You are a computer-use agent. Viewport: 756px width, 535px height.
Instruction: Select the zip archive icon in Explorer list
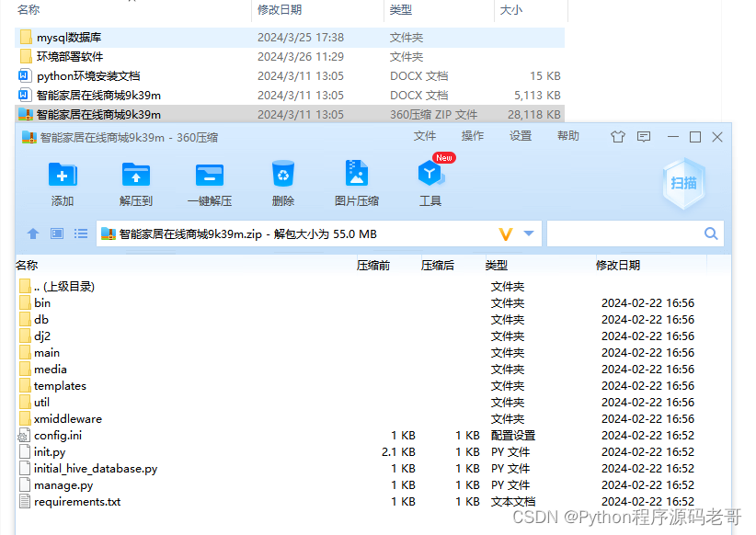(25, 114)
